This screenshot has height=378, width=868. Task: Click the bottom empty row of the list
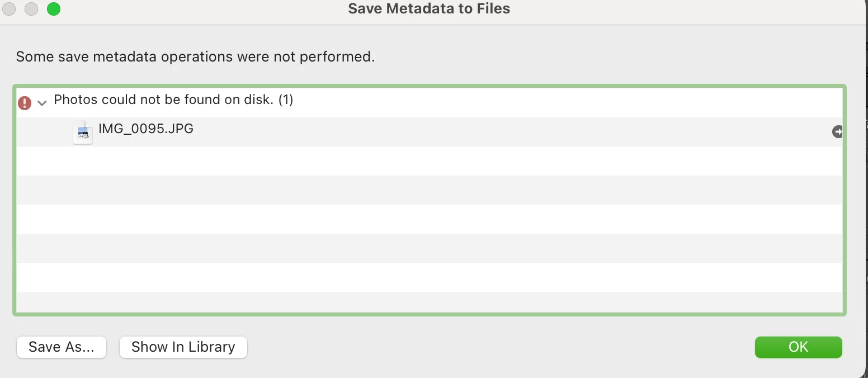(x=429, y=302)
